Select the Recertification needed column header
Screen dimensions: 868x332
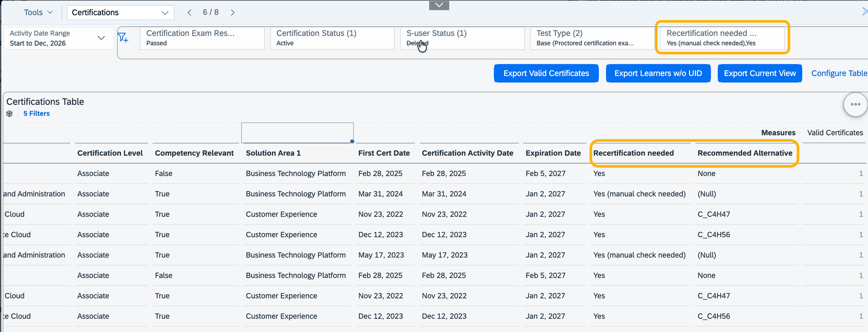(633, 153)
